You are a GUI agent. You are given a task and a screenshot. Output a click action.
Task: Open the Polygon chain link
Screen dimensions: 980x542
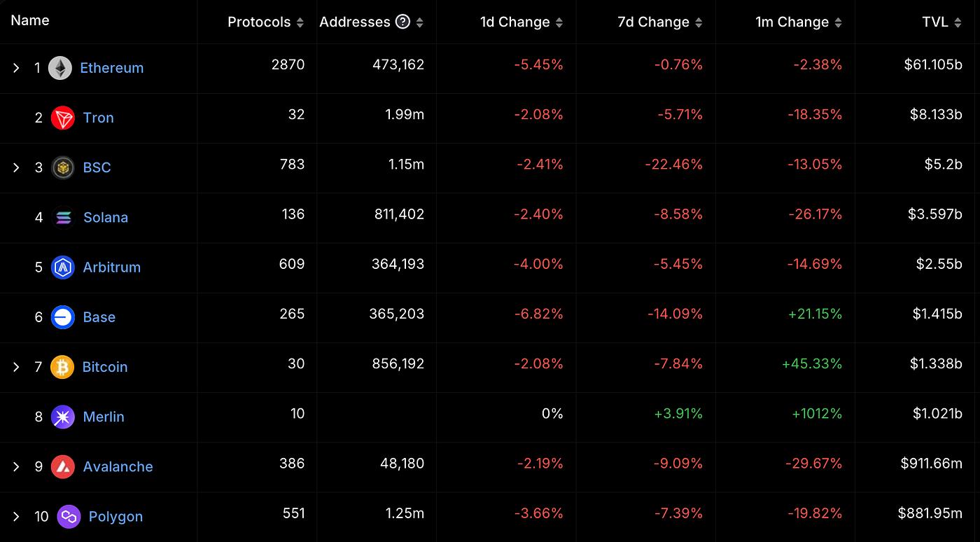[x=115, y=516]
